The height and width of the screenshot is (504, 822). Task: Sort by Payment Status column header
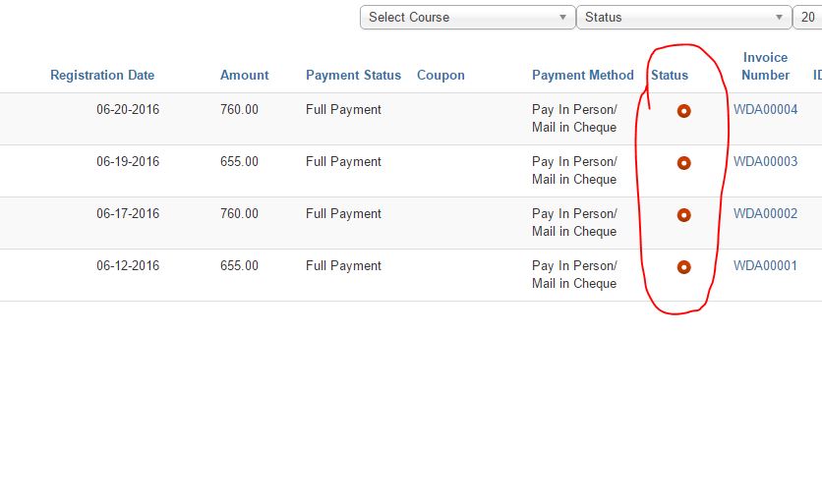pos(353,75)
